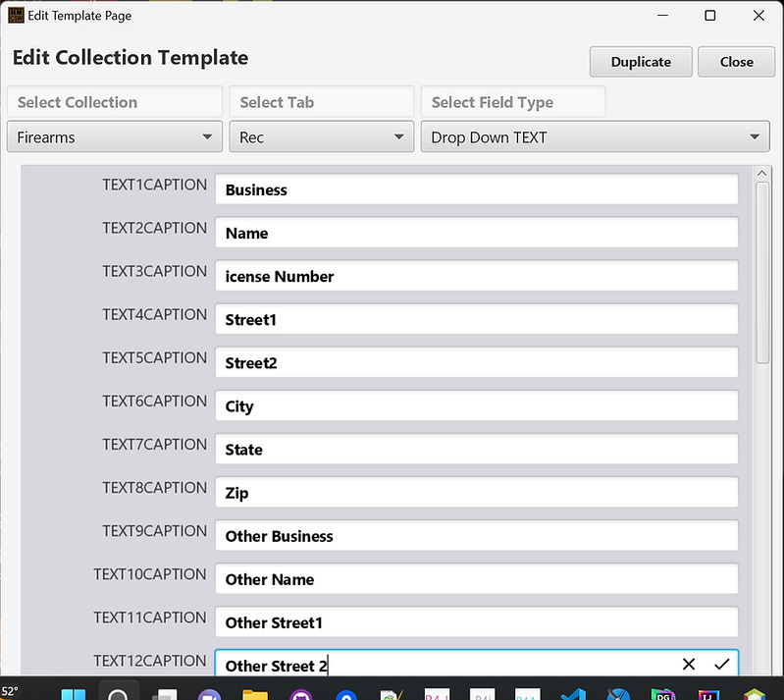784x700 pixels.
Task: Click into the Other Name field
Action: click(477, 578)
